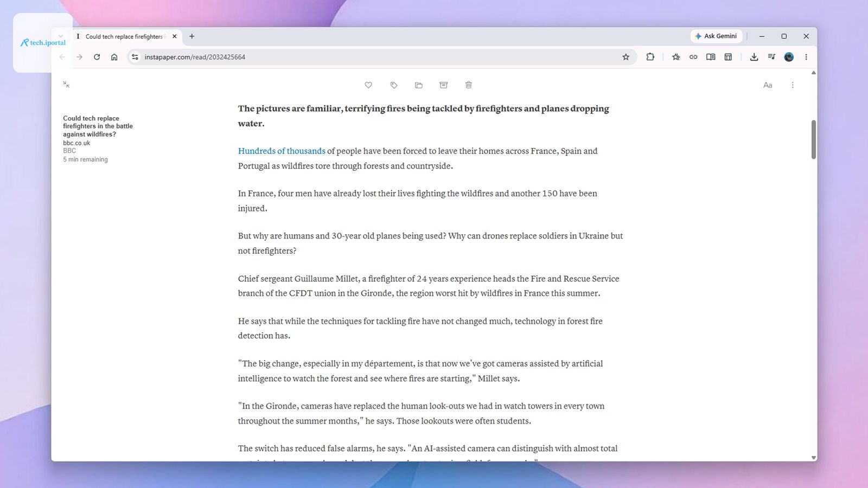Click the page vertical scrollbar thumb

[x=813, y=139]
